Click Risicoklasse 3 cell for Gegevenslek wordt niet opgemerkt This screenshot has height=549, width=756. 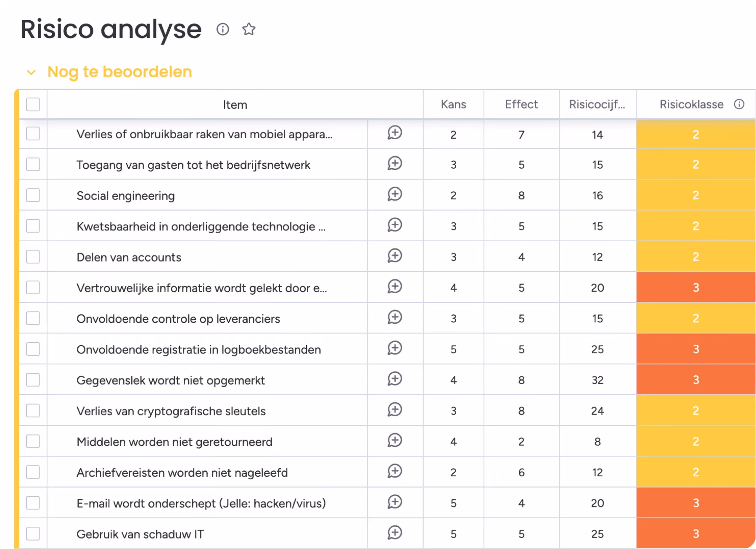click(x=696, y=380)
